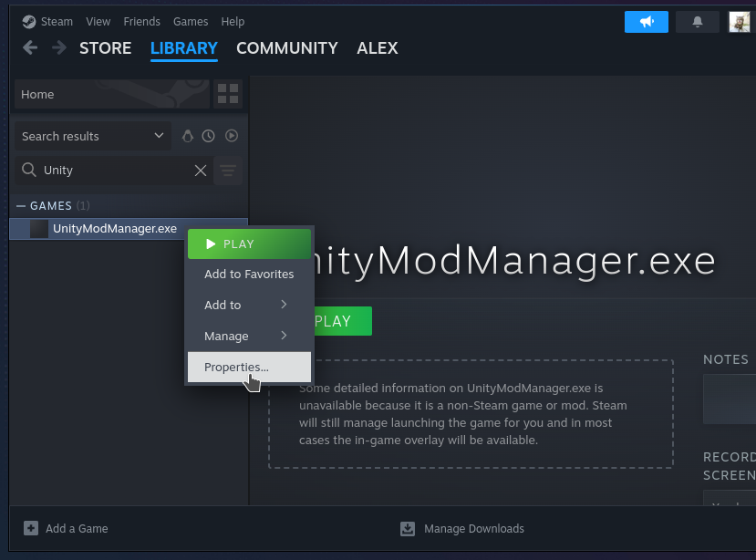Expand the Manage submenu
The height and width of the screenshot is (560, 756).
point(249,336)
